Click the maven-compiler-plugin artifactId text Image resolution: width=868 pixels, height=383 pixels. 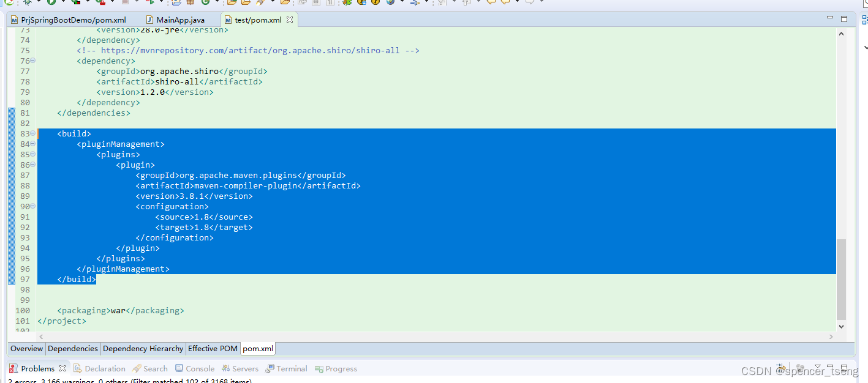click(246, 185)
